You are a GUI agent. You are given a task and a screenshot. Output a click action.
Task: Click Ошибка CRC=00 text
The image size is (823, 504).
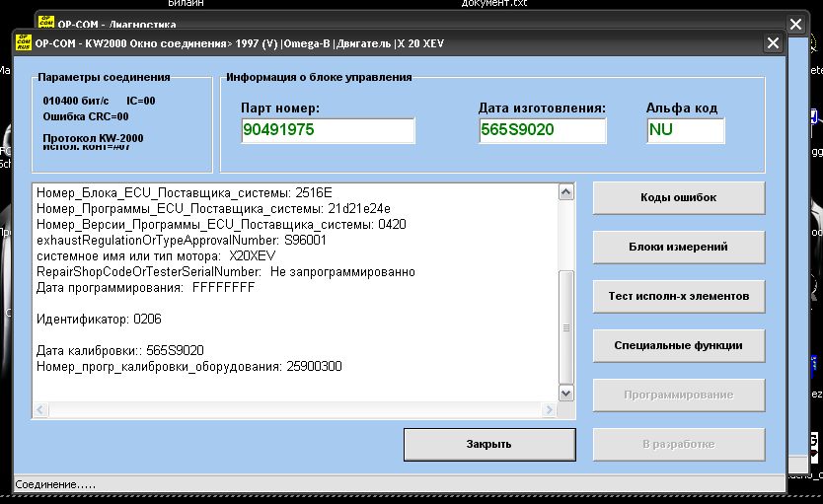click(86, 116)
